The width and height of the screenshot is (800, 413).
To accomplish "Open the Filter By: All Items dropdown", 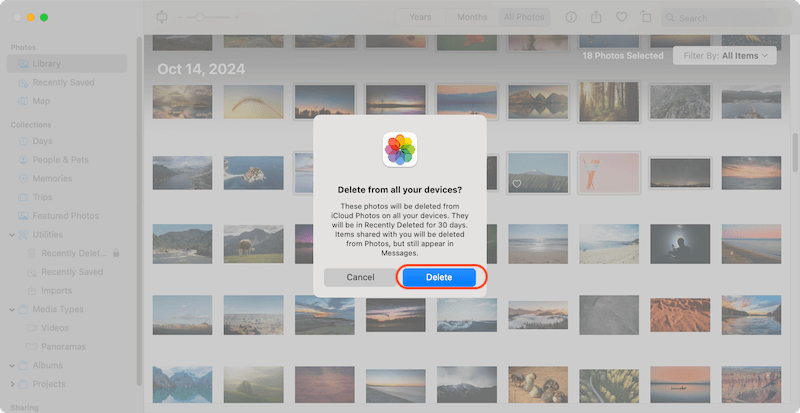I will click(724, 56).
